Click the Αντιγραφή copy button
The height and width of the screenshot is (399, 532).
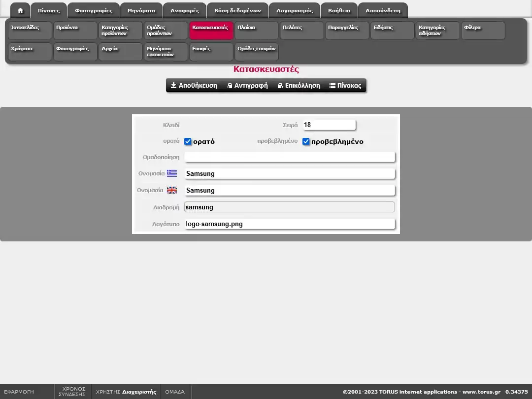pos(247,85)
